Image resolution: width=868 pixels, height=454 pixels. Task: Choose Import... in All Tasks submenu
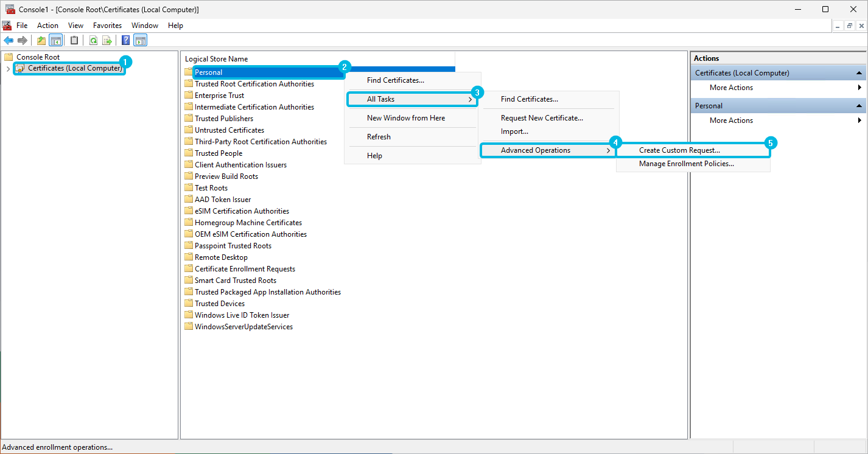(550, 131)
